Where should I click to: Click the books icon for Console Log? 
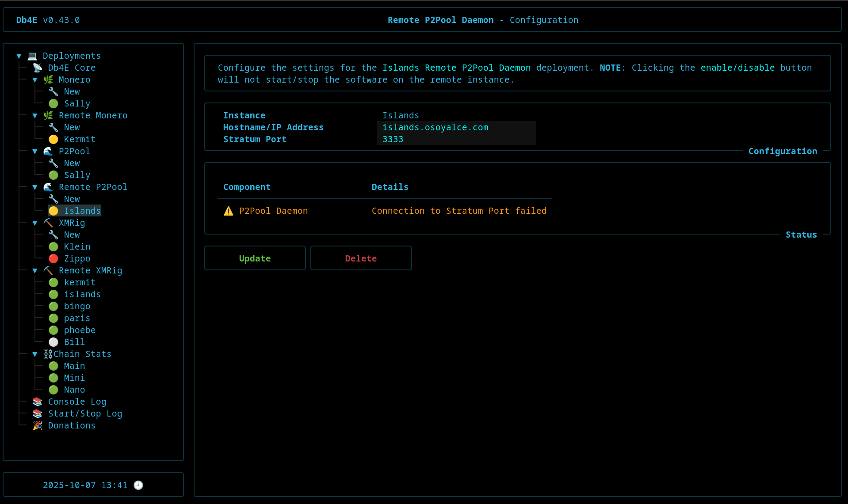(38, 402)
